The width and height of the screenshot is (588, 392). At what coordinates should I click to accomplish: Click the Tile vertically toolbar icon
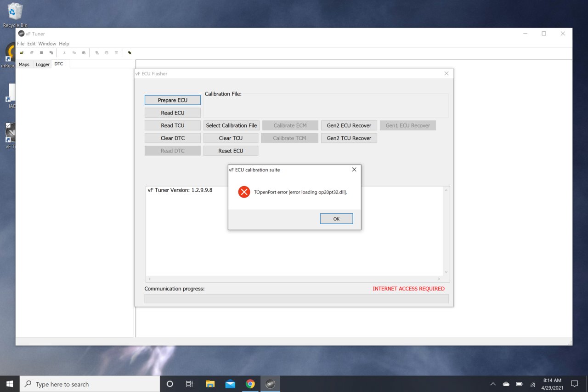116,53
